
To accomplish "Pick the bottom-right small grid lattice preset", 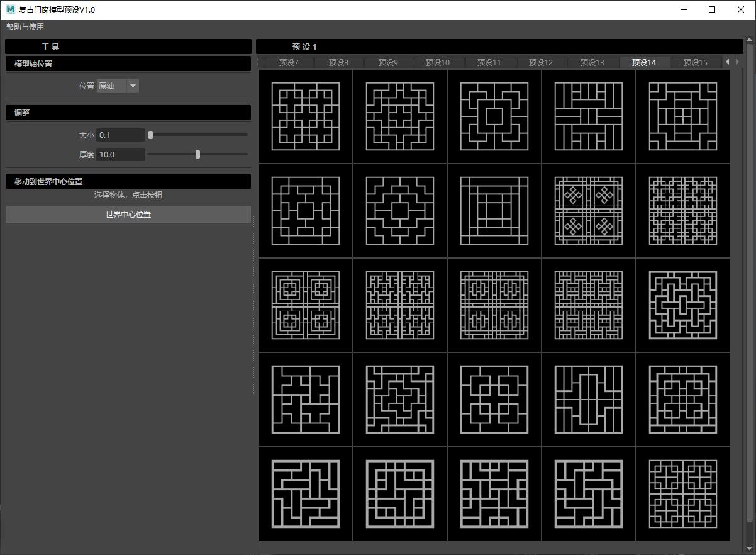I will click(x=682, y=494).
